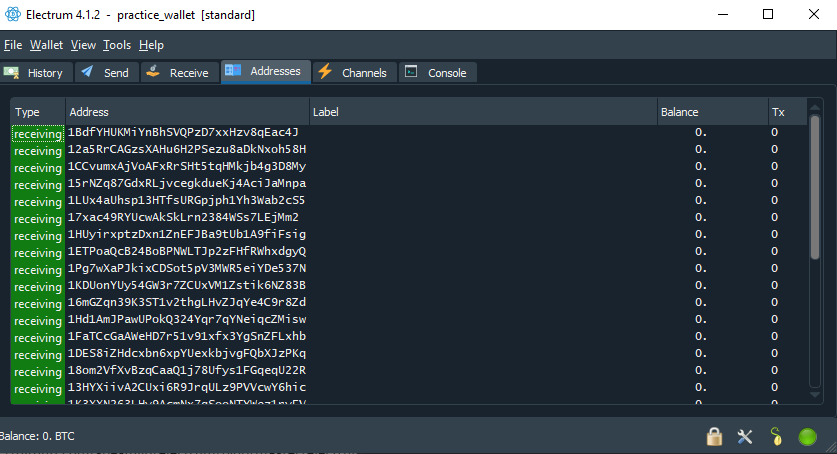Sort by the Type column header

point(38,112)
